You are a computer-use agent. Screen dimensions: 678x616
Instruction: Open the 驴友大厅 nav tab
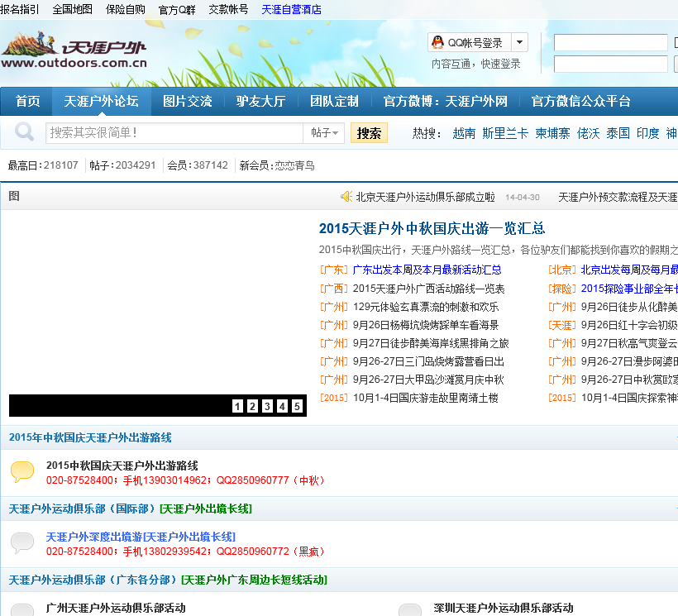260,101
